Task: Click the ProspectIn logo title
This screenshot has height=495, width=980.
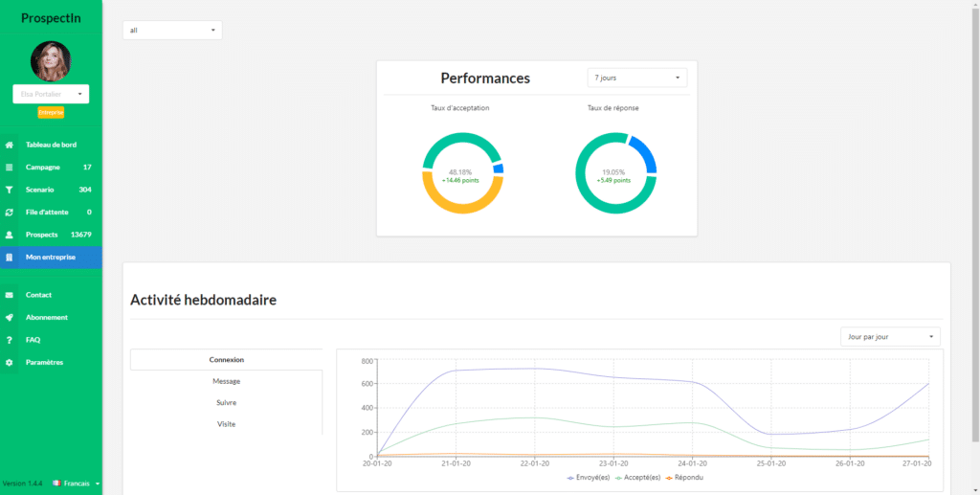Action: pyautogui.click(x=51, y=18)
